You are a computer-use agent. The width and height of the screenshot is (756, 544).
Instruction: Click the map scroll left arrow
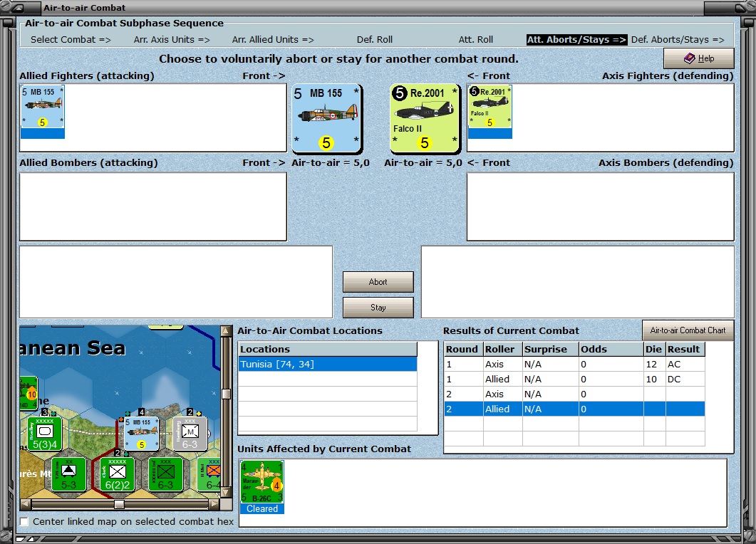[x=25, y=505]
